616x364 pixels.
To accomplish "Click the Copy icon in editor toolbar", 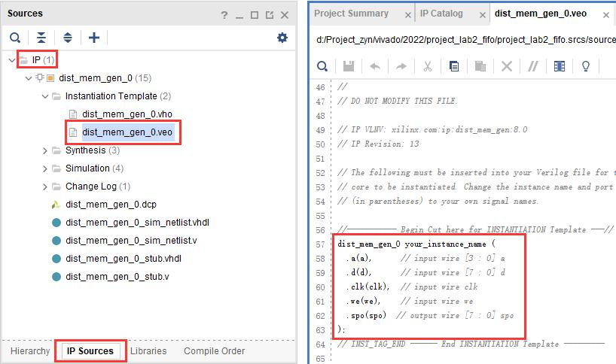I will tap(454, 66).
